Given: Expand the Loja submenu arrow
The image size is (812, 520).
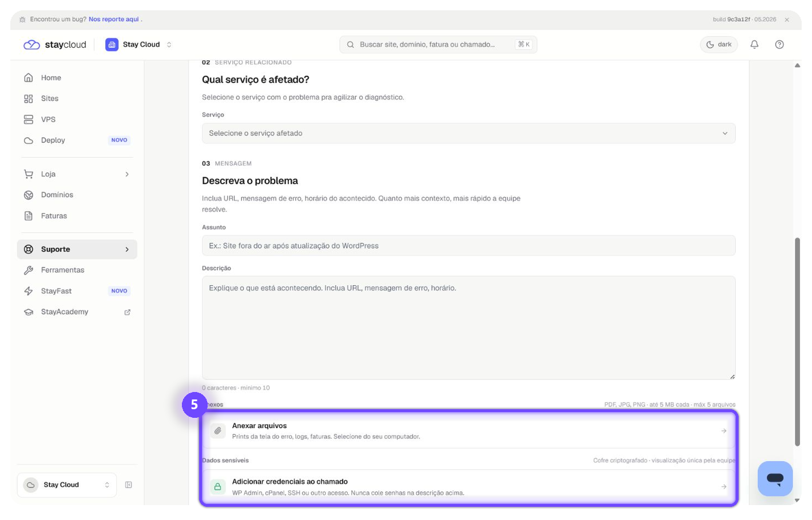Looking at the screenshot, I should pyautogui.click(x=127, y=174).
